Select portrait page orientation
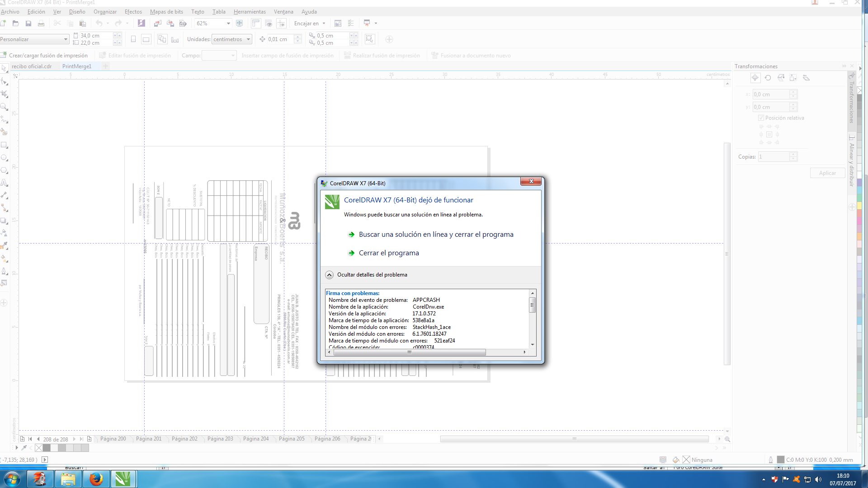 click(x=133, y=39)
